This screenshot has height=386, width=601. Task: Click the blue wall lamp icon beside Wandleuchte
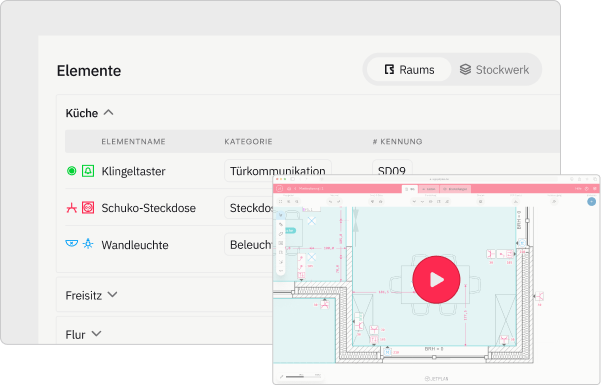[x=72, y=243]
